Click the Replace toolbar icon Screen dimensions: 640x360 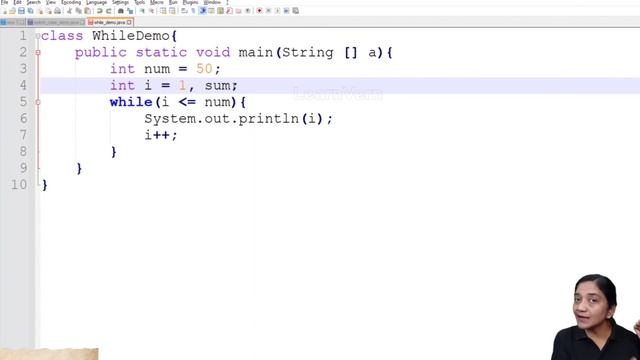pos(130,11)
